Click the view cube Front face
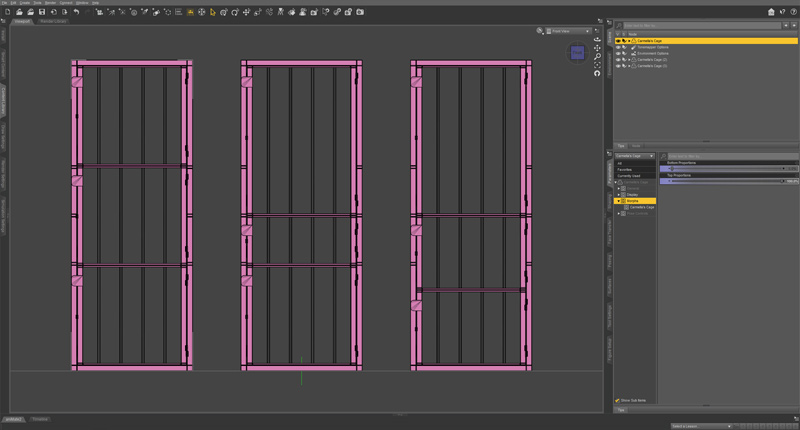The width and height of the screenshot is (800, 430). click(577, 53)
